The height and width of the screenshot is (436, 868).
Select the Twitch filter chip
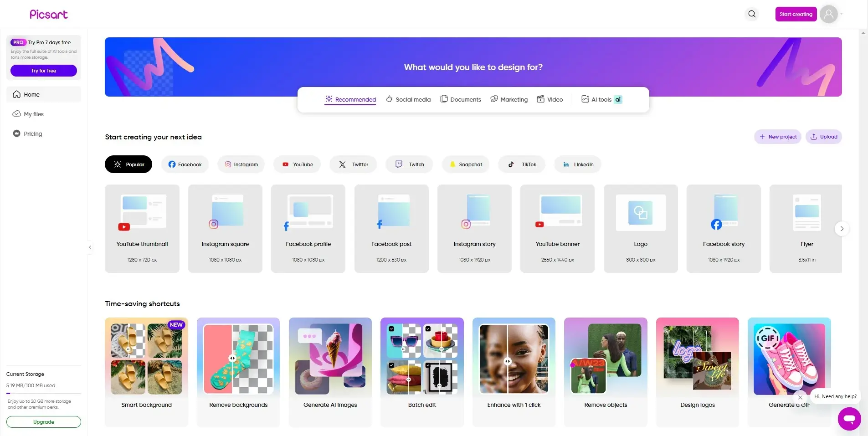tap(409, 164)
